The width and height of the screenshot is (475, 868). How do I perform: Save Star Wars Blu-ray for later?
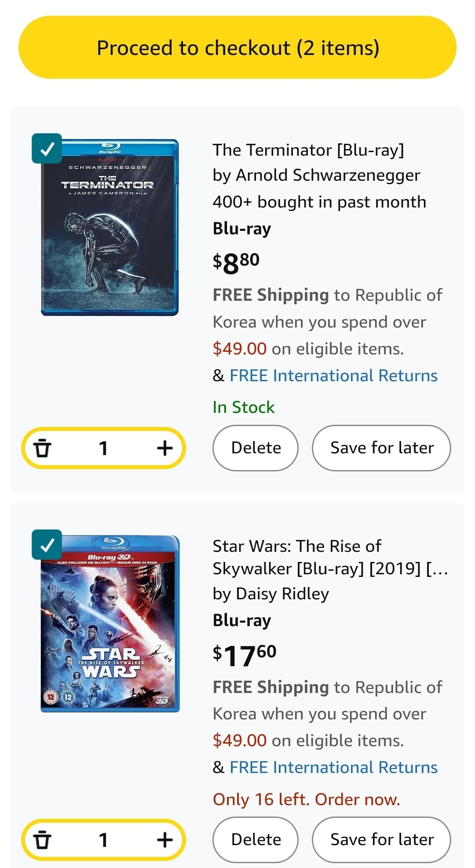click(381, 839)
